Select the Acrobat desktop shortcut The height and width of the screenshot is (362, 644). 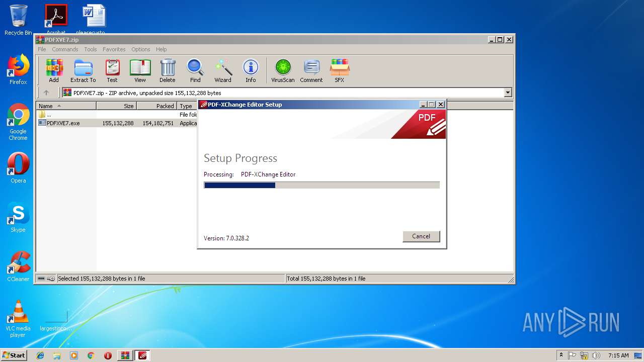[x=56, y=20]
